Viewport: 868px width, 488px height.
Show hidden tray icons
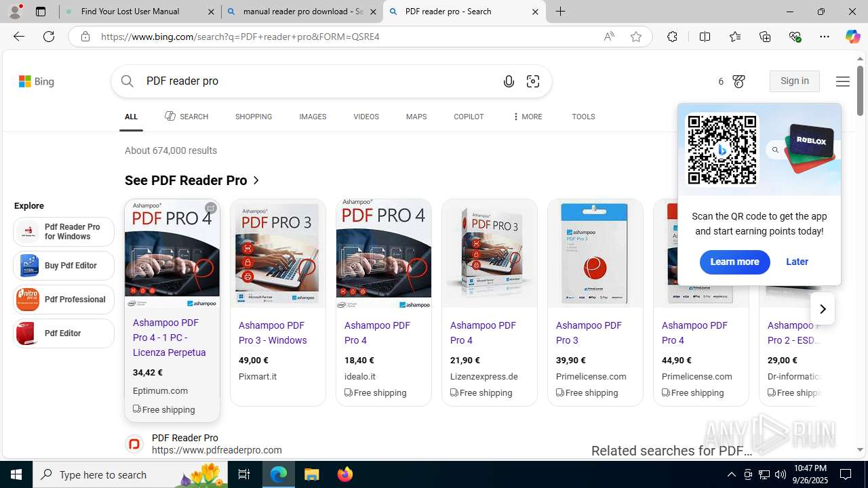pos(731,474)
